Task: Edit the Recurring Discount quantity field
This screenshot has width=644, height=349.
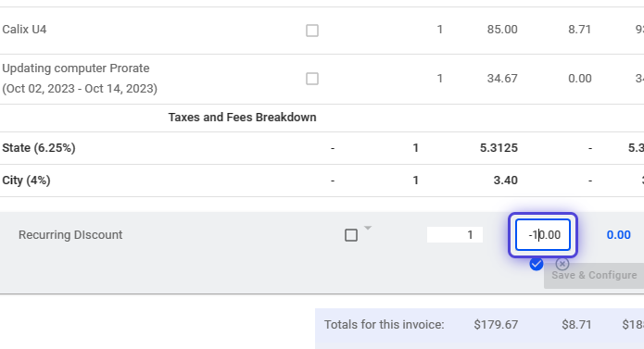Action: [455, 235]
